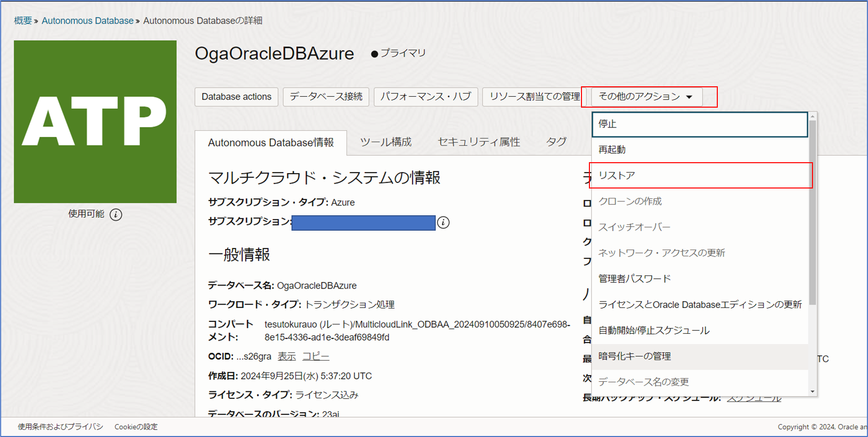This screenshot has height=437, width=868.
Task: Open Autonomous Database breadcrumb link
Action: pyautogui.click(x=87, y=21)
